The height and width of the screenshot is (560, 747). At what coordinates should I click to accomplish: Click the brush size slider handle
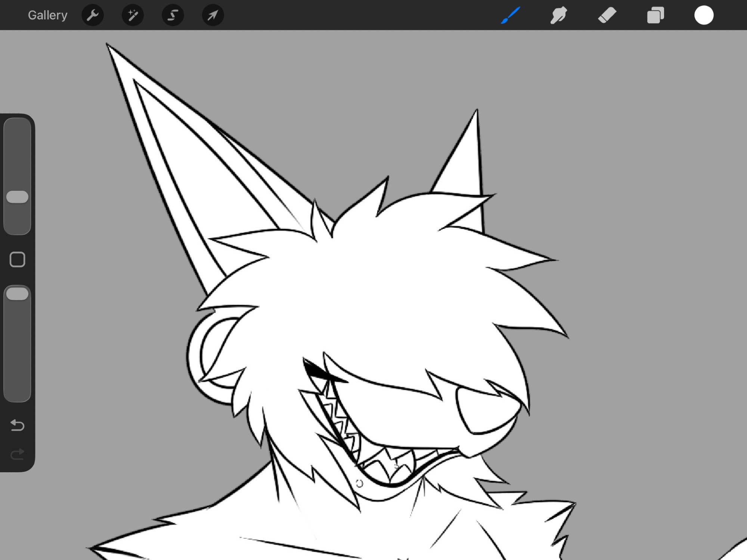(17, 197)
